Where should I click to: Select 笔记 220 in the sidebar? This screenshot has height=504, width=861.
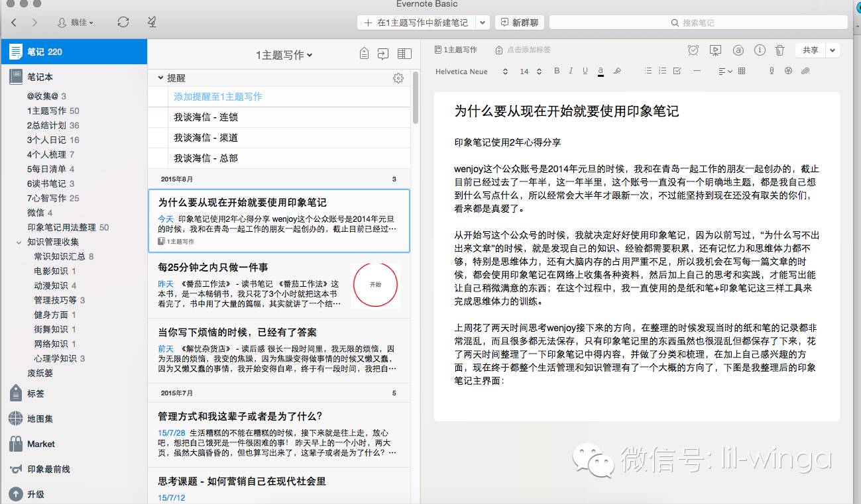[x=74, y=52]
